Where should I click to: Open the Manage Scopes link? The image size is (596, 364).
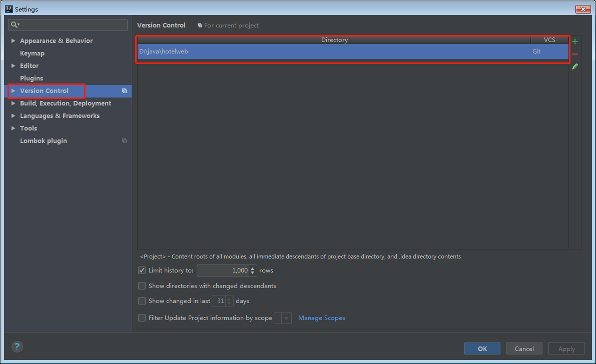coord(322,318)
